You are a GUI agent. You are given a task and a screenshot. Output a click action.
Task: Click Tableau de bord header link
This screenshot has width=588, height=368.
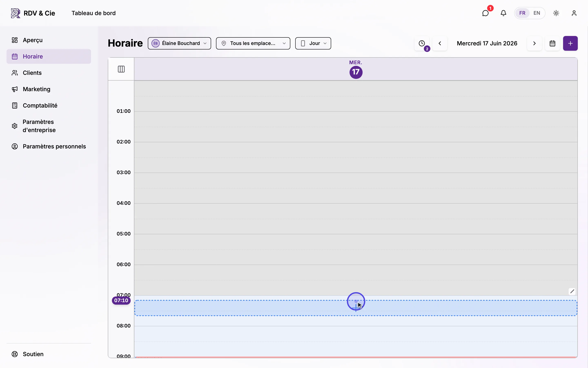pyautogui.click(x=94, y=13)
